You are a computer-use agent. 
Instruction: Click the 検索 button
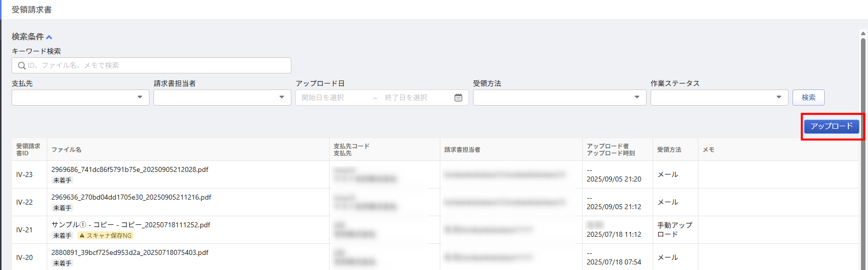[x=808, y=98]
